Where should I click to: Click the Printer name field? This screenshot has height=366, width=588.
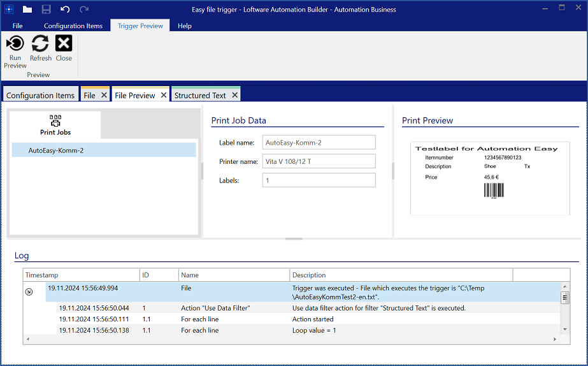click(319, 161)
